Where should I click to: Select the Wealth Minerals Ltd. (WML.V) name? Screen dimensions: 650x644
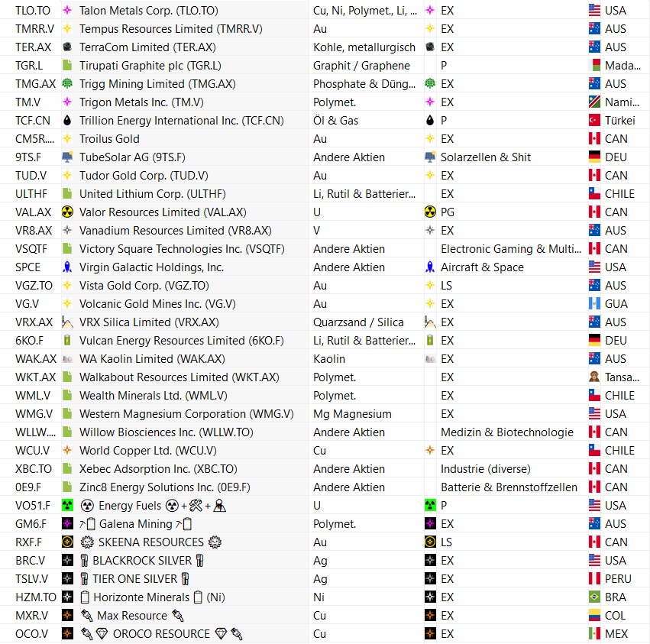point(154,395)
